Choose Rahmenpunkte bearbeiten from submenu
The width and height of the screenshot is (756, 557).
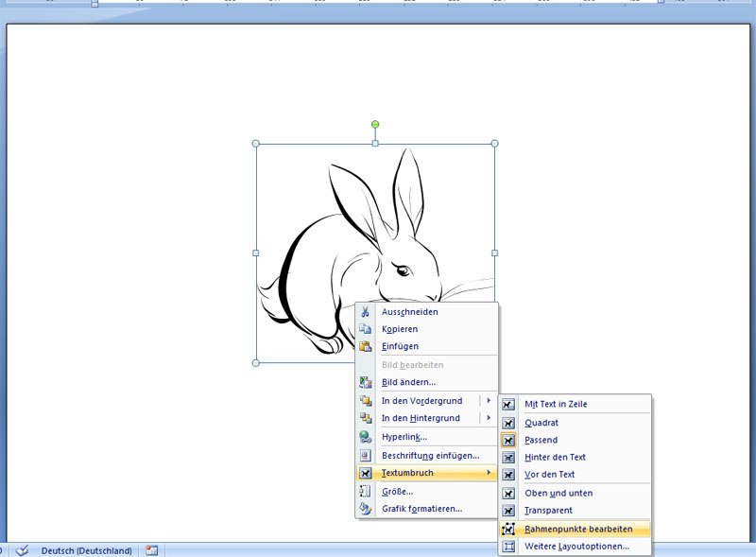(578, 530)
